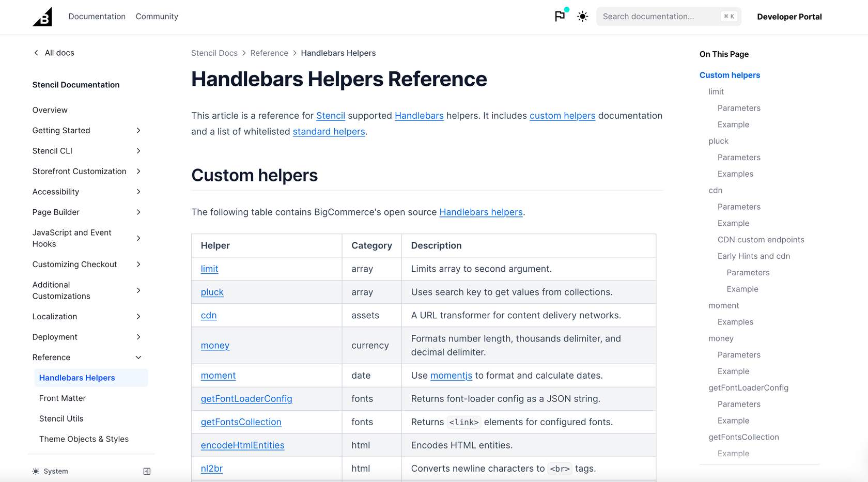Image resolution: width=868 pixels, height=482 pixels.
Task: Open the Community menu
Action: click(157, 16)
